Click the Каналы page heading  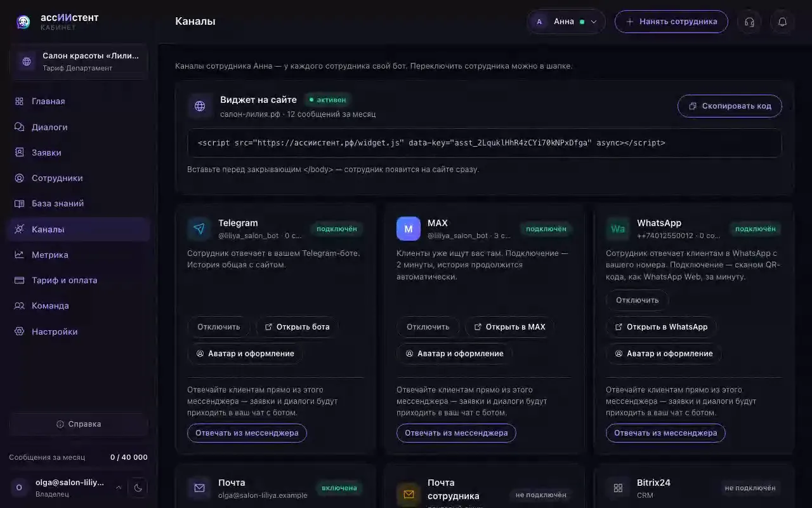tap(195, 22)
